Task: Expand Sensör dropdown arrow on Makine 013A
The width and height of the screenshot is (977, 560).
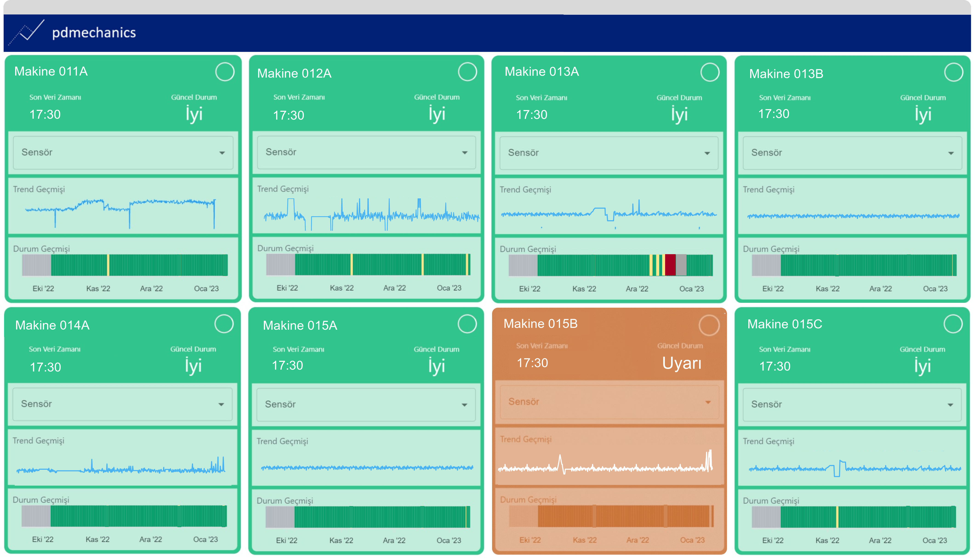Action: point(707,153)
